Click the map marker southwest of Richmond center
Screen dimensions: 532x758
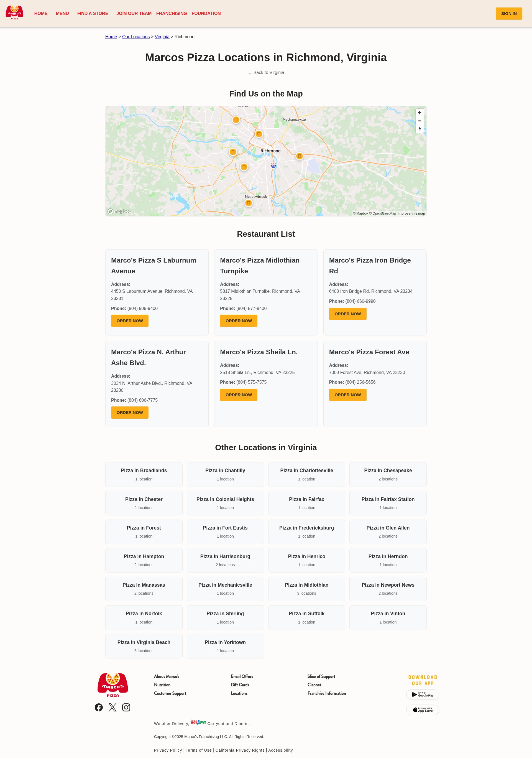244,167
